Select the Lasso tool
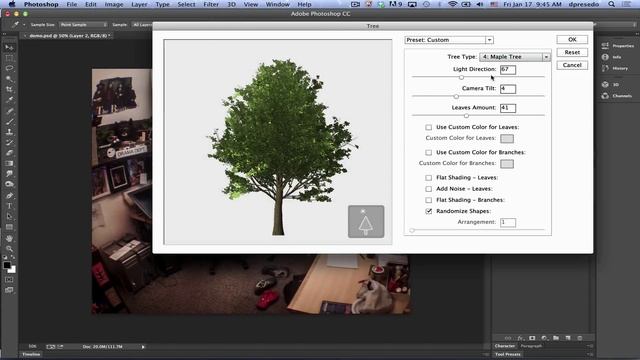This screenshot has width=640, height=360. click(9, 68)
